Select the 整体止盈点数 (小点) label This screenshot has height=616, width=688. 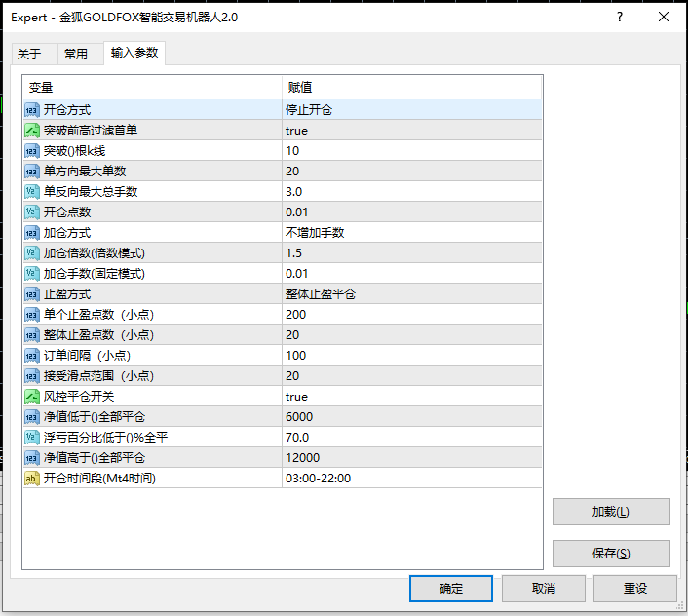pos(98,335)
